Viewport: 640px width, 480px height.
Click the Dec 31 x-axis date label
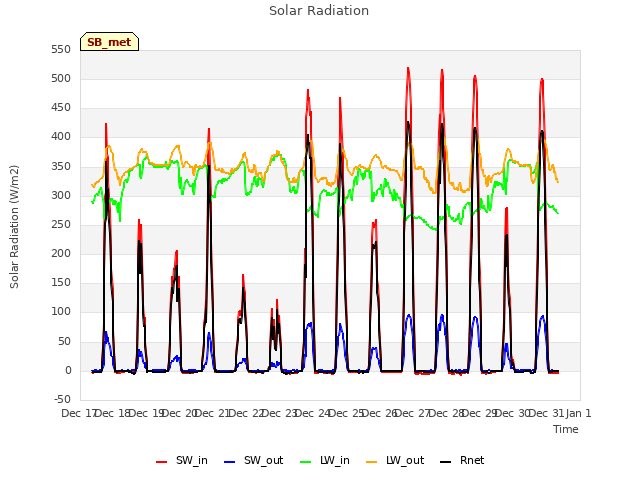tap(546, 413)
